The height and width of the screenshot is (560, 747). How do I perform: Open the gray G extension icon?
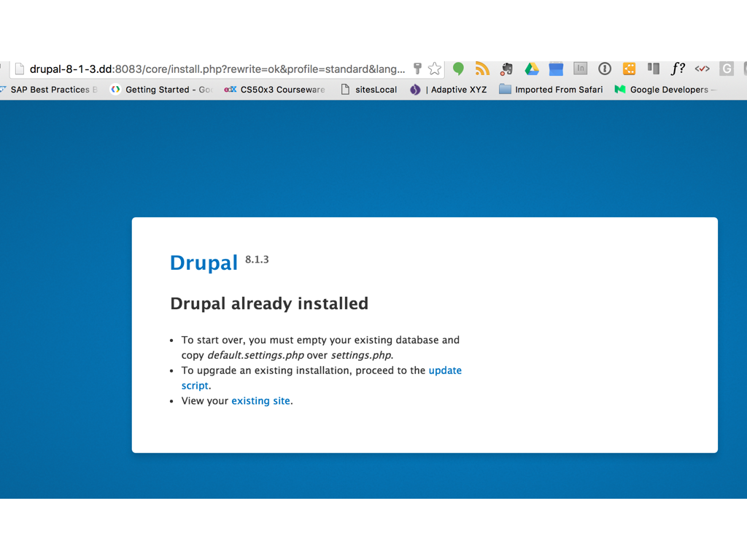click(726, 69)
